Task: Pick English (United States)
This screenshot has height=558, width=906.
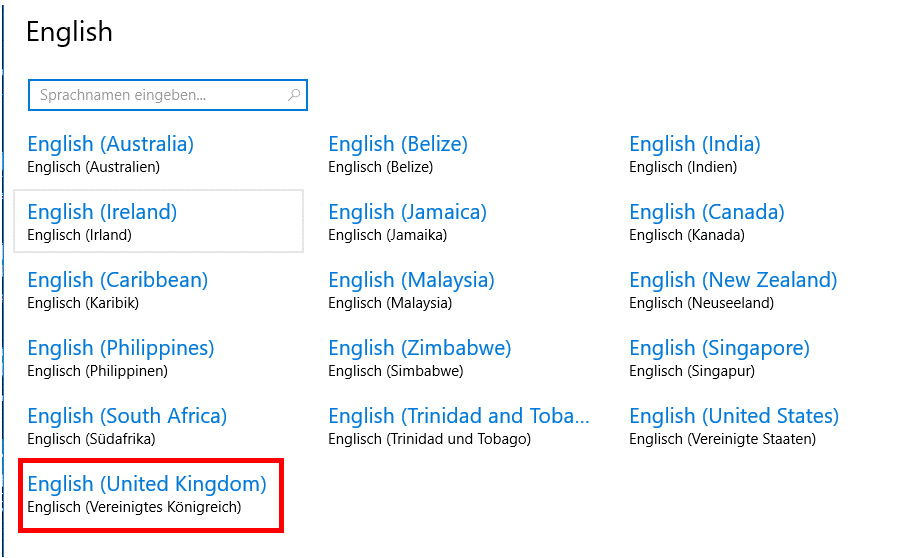Action: [x=734, y=416]
